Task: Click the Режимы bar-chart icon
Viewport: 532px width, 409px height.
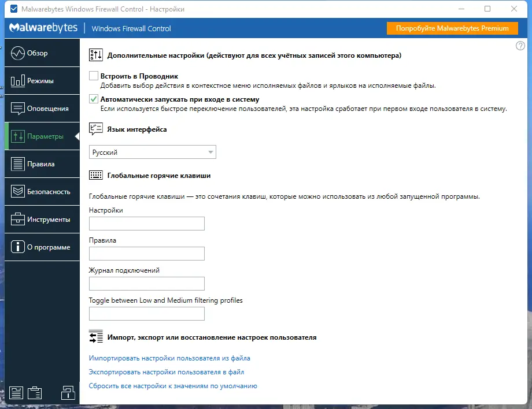Action: (18, 81)
